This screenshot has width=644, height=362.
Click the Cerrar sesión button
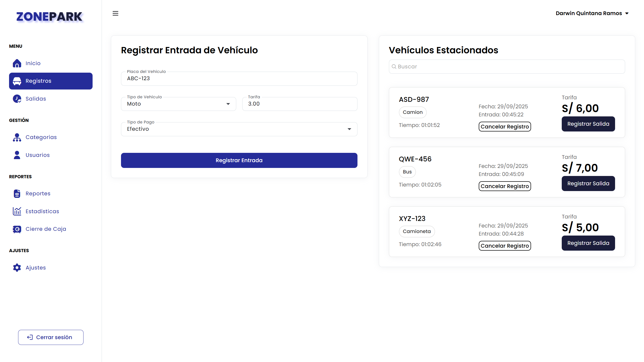point(51,337)
